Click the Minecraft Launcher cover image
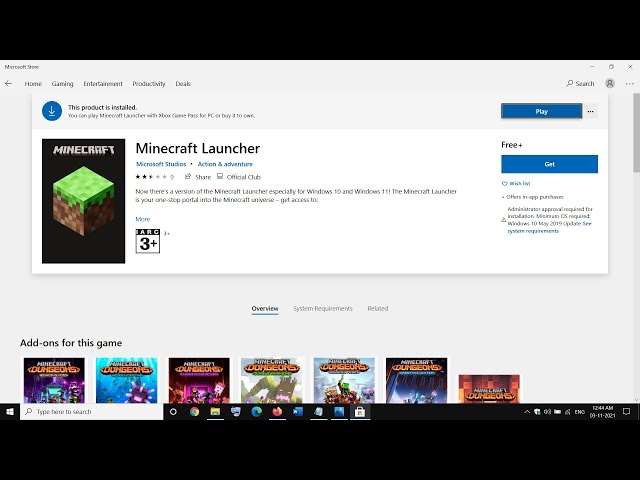Screen dimensions: 640x480 click(84, 201)
